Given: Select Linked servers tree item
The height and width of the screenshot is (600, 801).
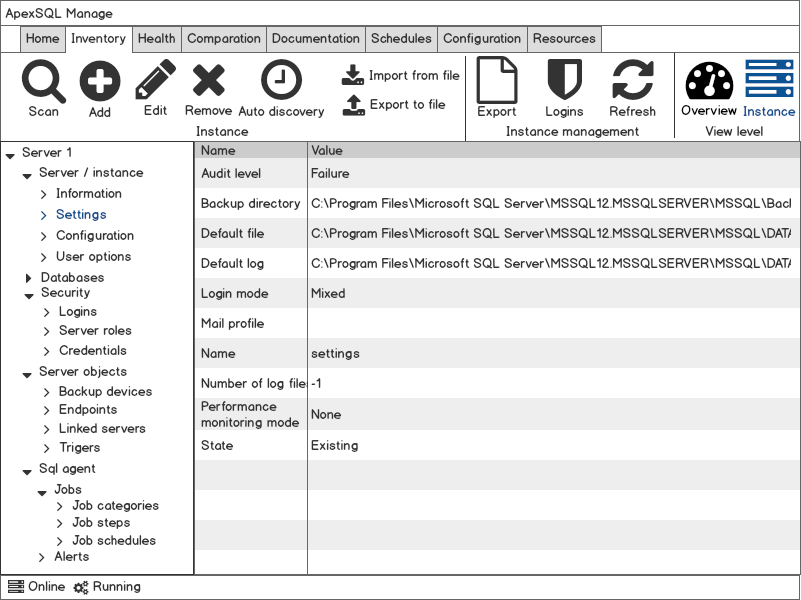Looking at the screenshot, I should click(x=102, y=428).
